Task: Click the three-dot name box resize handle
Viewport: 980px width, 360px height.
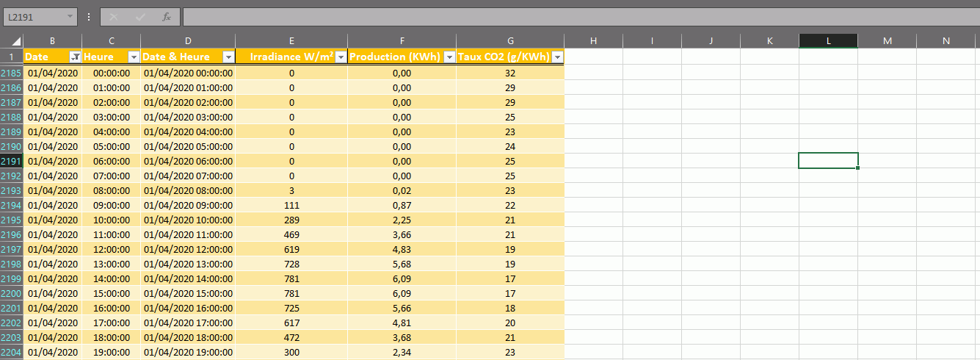Action: pyautogui.click(x=89, y=16)
